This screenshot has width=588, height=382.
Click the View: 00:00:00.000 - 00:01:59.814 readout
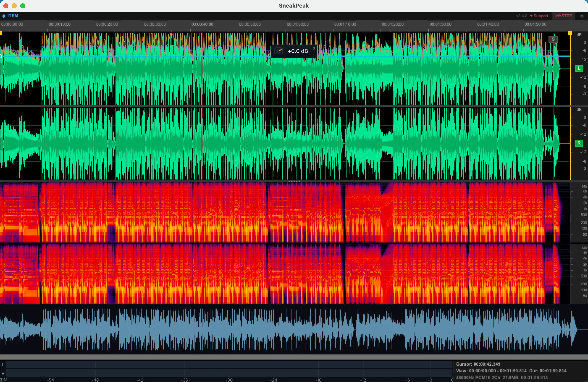(x=492, y=371)
